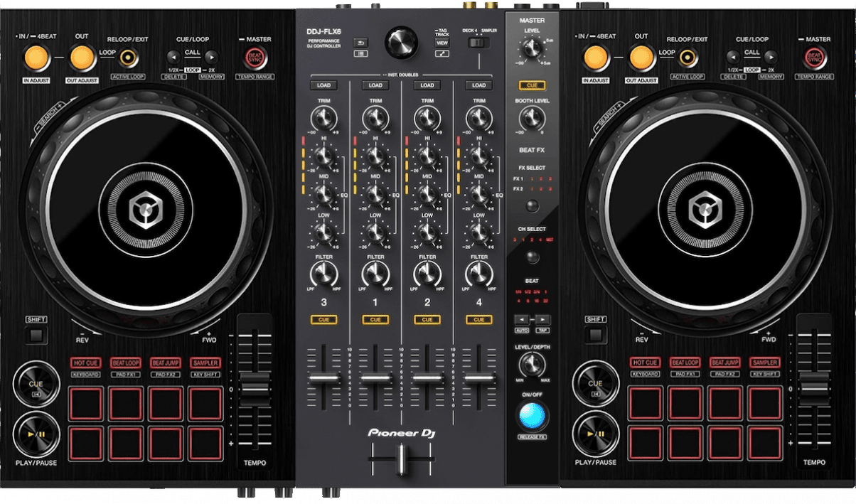Toggle the left deck SHIFT button
This screenshot has width=856, height=504.
pyautogui.click(x=37, y=334)
